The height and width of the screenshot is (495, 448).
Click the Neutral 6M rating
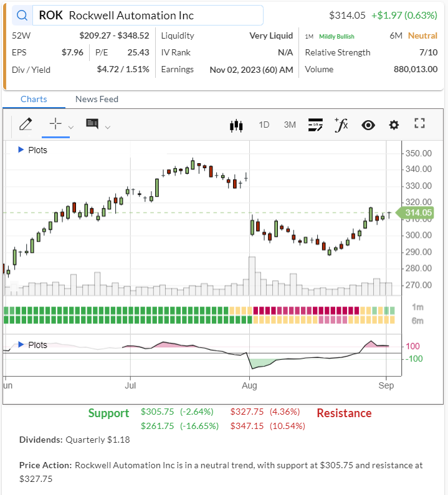422,35
